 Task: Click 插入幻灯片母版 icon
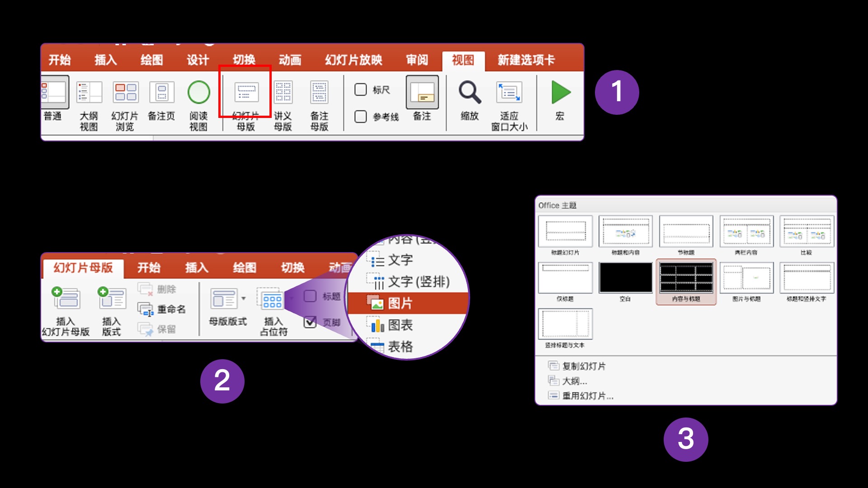click(x=67, y=310)
